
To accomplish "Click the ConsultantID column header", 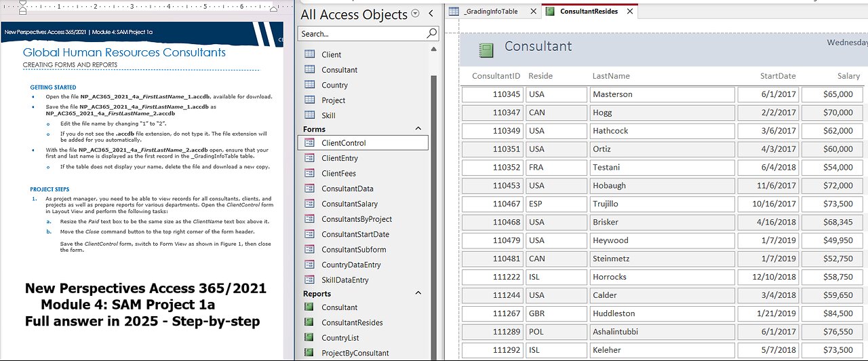I will point(496,76).
